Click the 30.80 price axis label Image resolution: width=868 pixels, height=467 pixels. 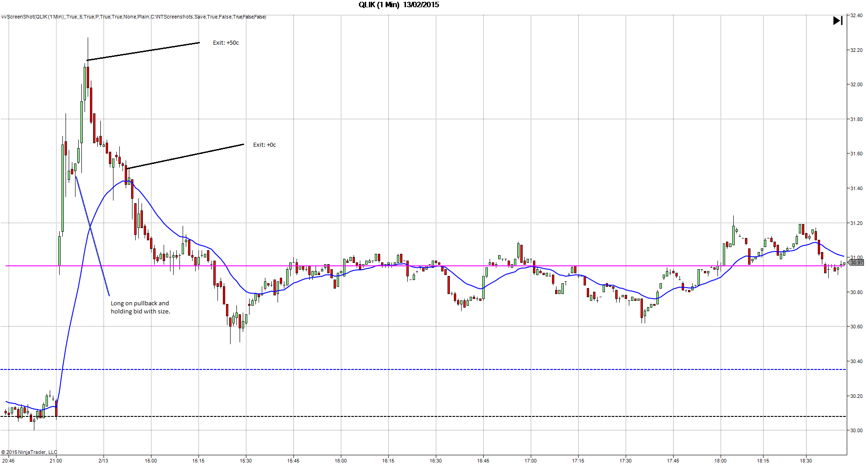856,292
